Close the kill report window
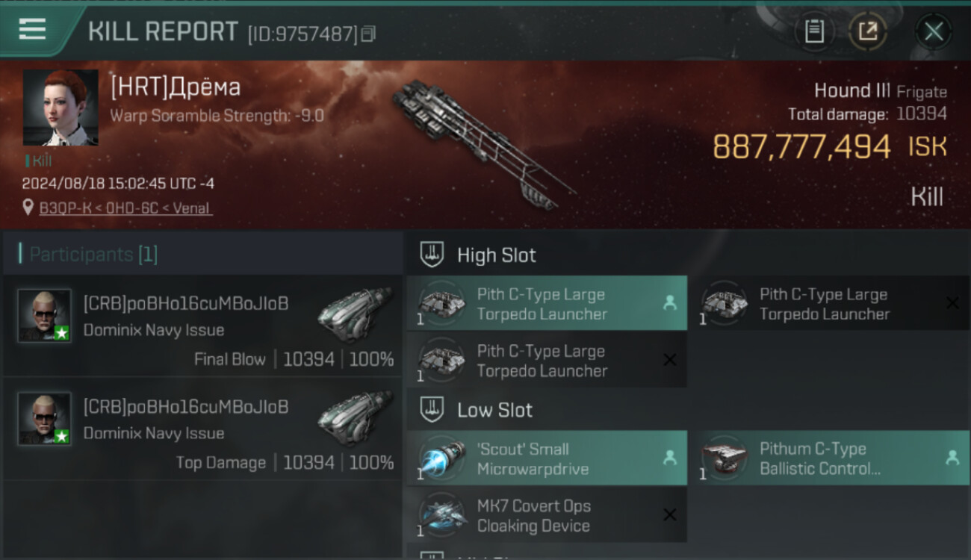The image size is (971, 560). (934, 31)
